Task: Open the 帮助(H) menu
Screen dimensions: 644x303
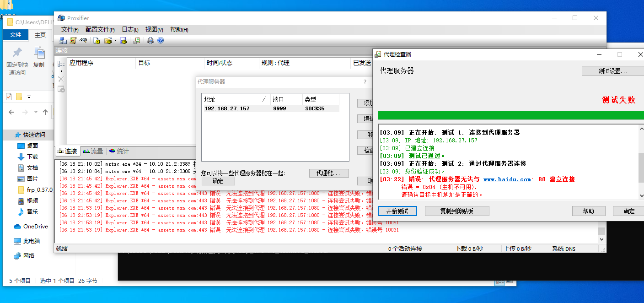Action: tap(179, 29)
